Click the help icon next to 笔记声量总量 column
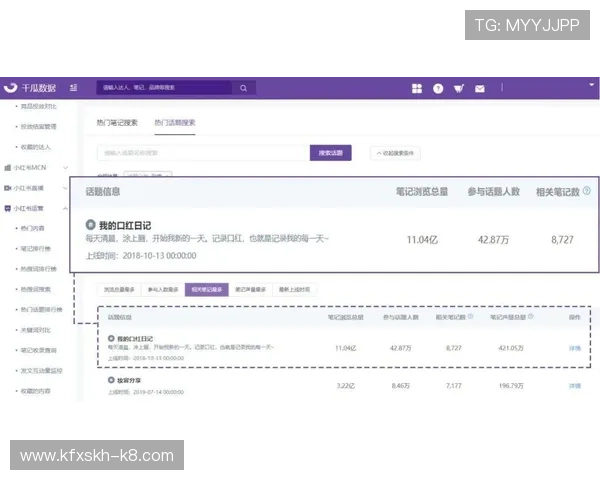The width and height of the screenshot is (600, 480). tap(530, 316)
